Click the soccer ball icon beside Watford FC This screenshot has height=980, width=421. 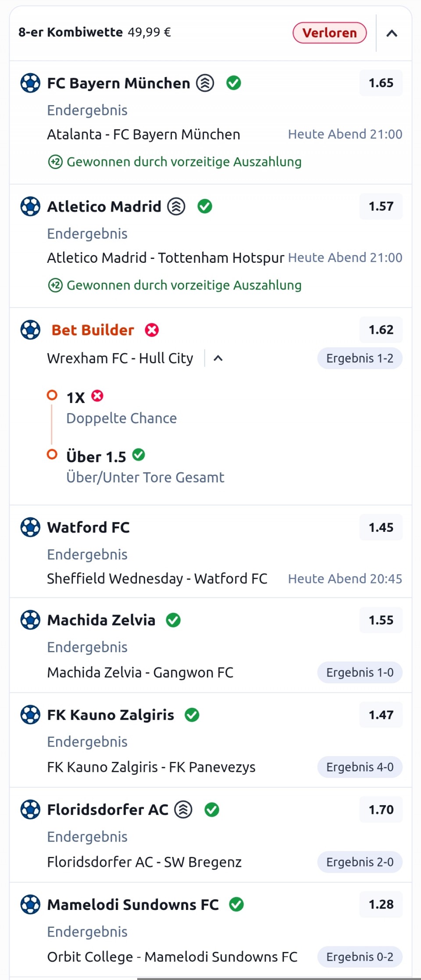[x=30, y=527]
